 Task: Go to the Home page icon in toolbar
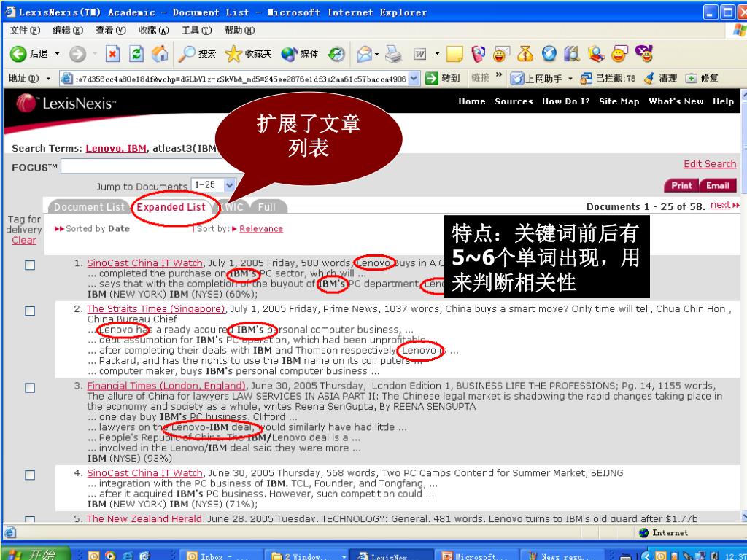(x=160, y=54)
